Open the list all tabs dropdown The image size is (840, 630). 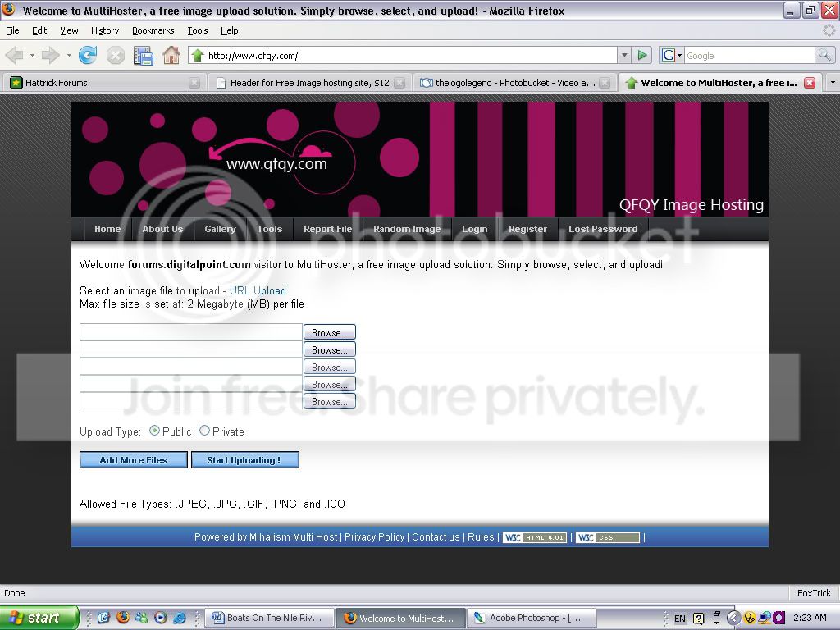point(833,83)
